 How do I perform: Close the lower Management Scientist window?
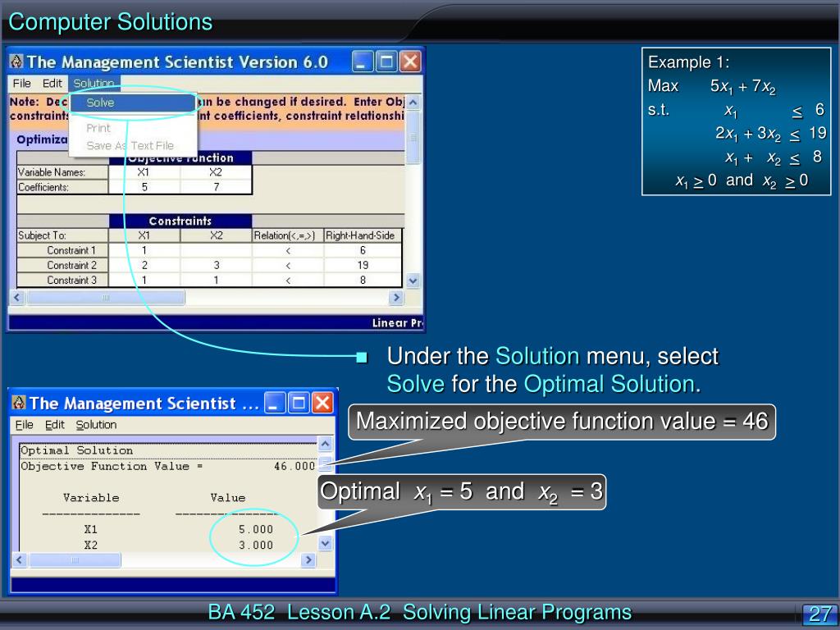point(322,403)
